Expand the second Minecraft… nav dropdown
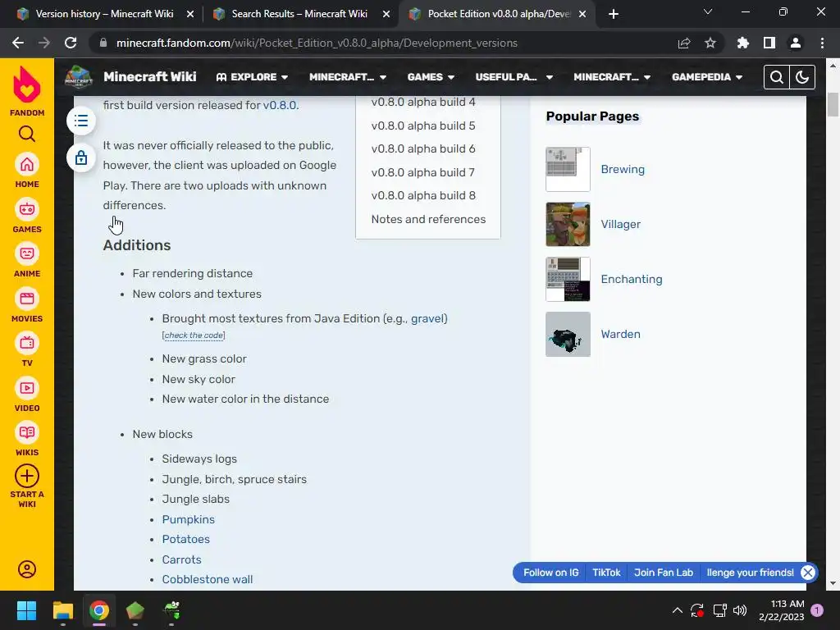The height and width of the screenshot is (630, 840). point(612,77)
